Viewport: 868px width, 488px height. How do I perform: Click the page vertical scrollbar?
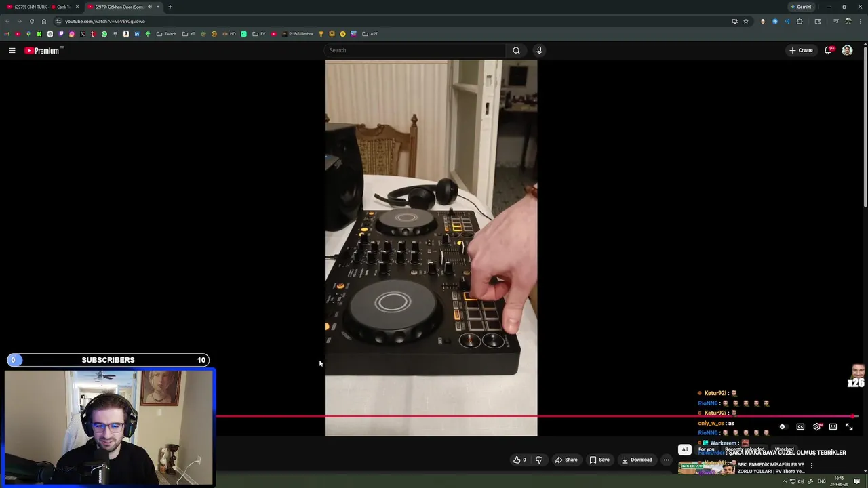pos(865,125)
